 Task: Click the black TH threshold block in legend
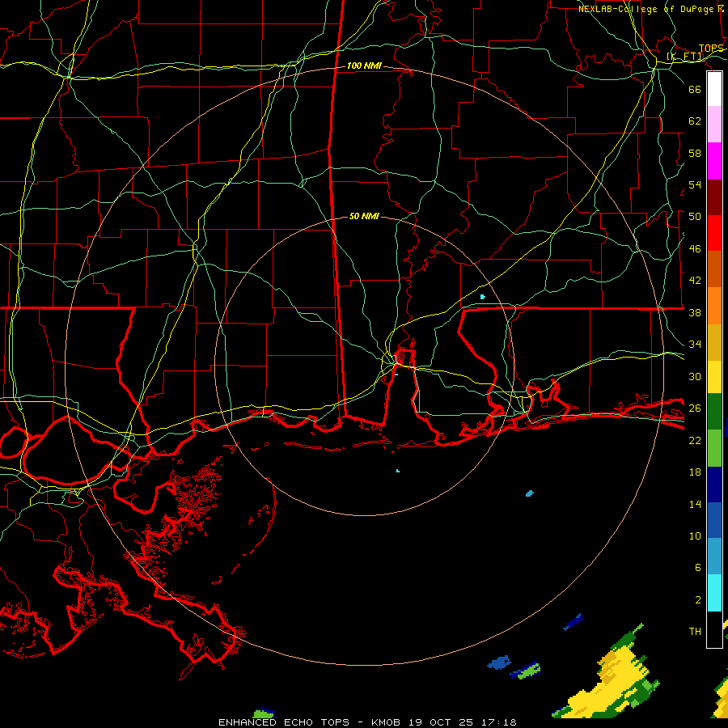point(714,629)
